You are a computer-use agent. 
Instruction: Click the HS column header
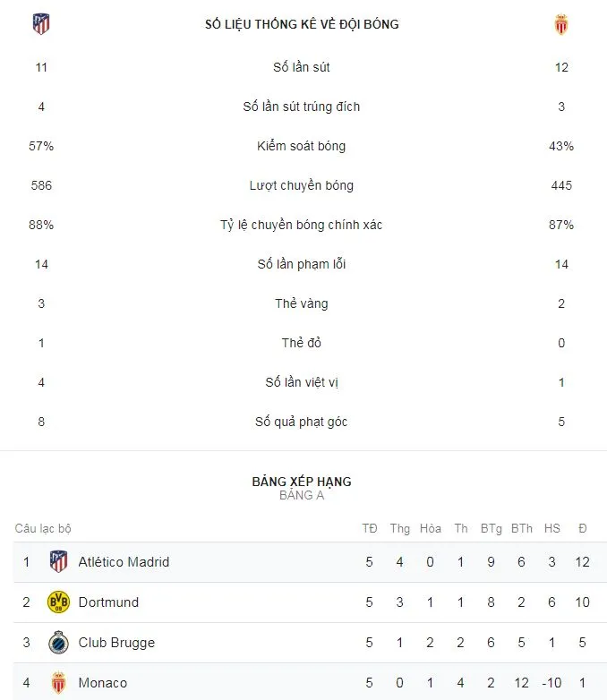click(x=552, y=529)
